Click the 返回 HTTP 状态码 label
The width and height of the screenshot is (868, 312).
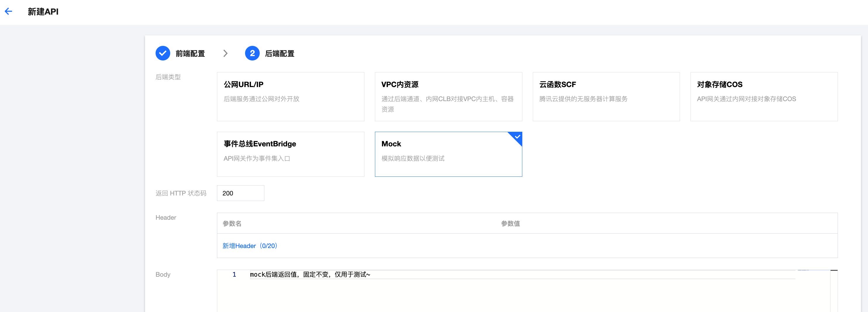coord(181,193)
